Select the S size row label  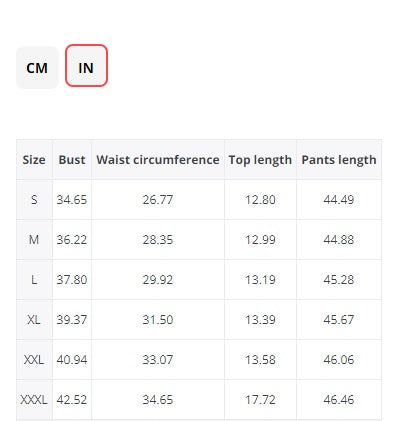tap(34, 200)
